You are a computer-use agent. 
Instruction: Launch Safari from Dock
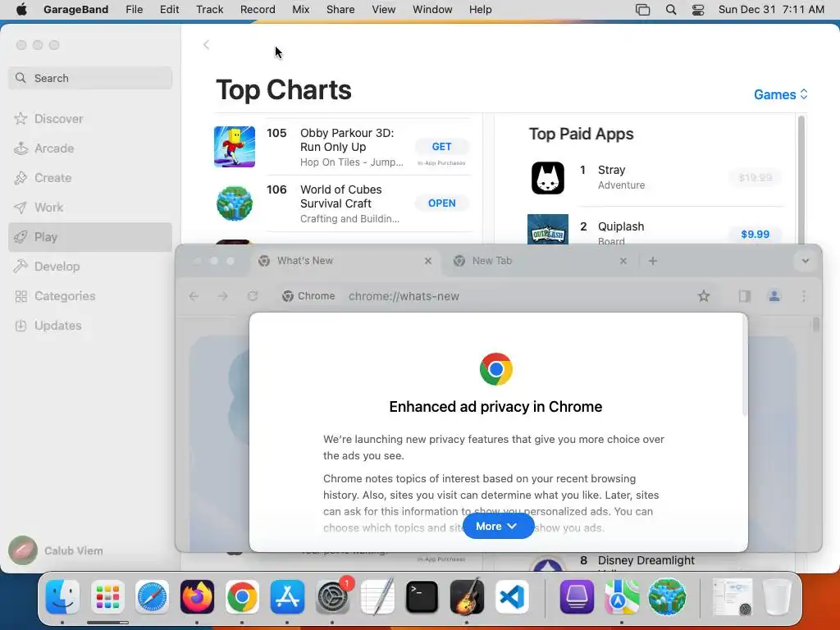point(152,597)
